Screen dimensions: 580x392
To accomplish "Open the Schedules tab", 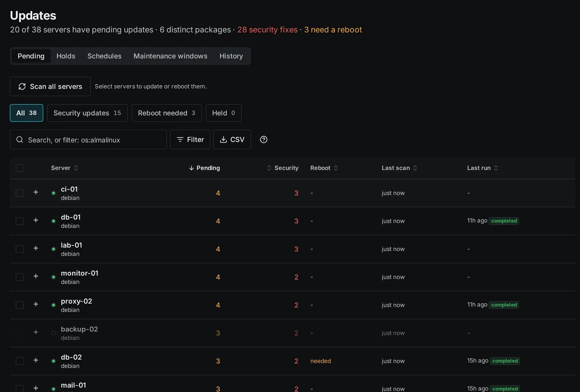I will point(104,56).
